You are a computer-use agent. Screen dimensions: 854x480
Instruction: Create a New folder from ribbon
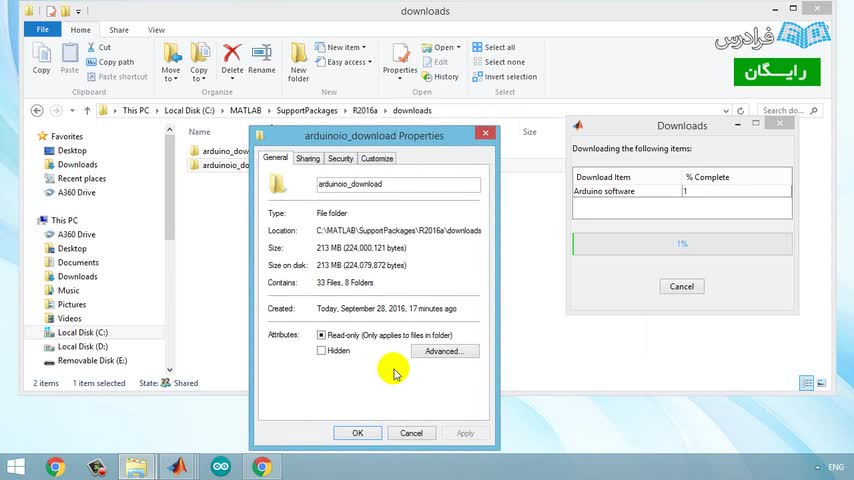(298, 62)
